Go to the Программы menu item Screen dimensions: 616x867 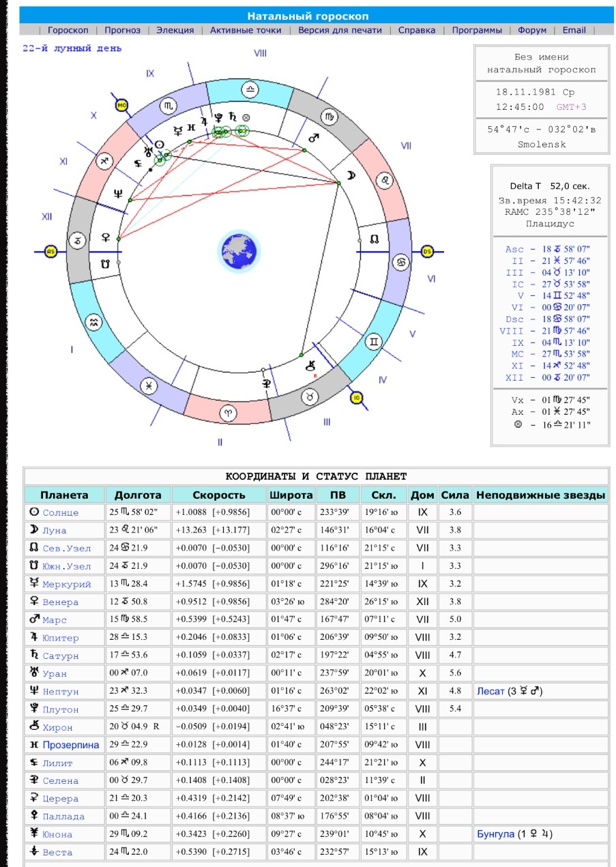477,30
